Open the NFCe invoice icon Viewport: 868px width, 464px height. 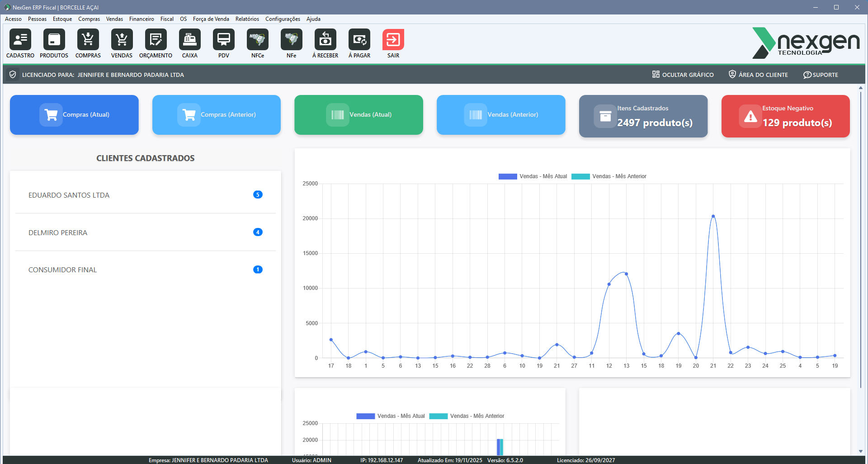(x=258, y=40)
